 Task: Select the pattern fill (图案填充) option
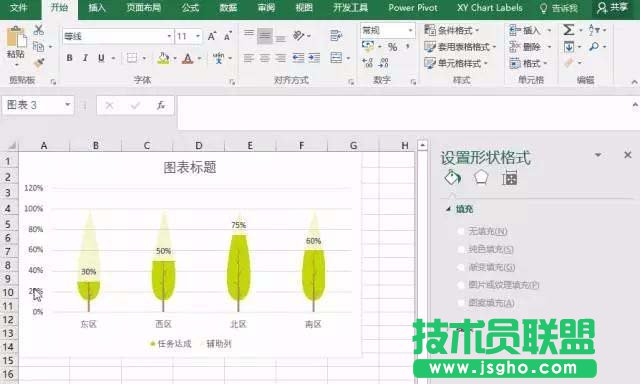coord(486,303)
